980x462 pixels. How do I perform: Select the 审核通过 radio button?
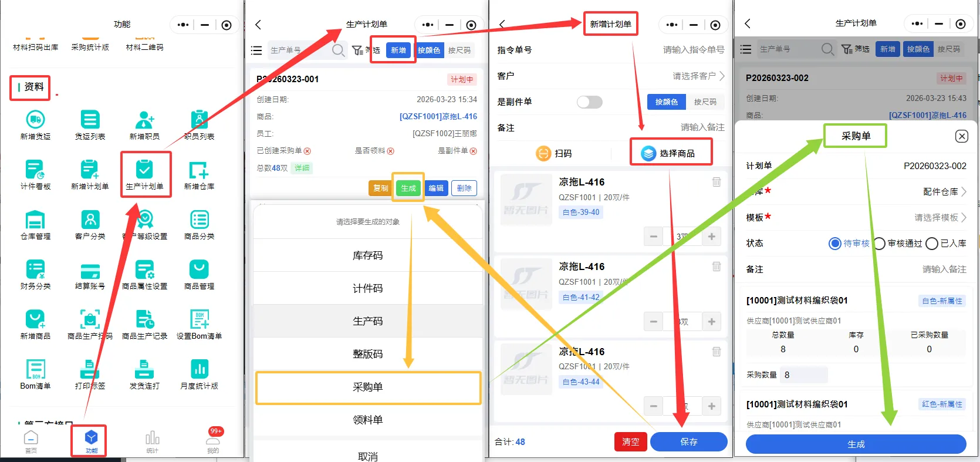[879, 244]
